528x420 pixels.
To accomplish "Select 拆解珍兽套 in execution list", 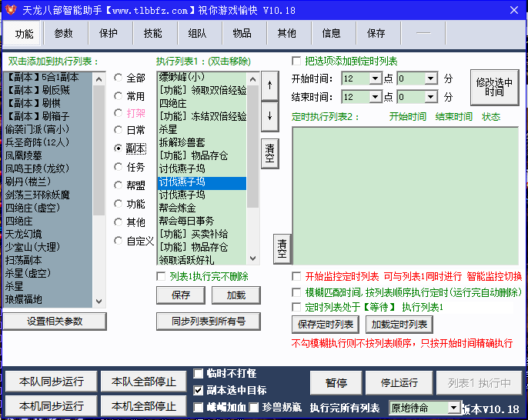I will tap(202, 142).
